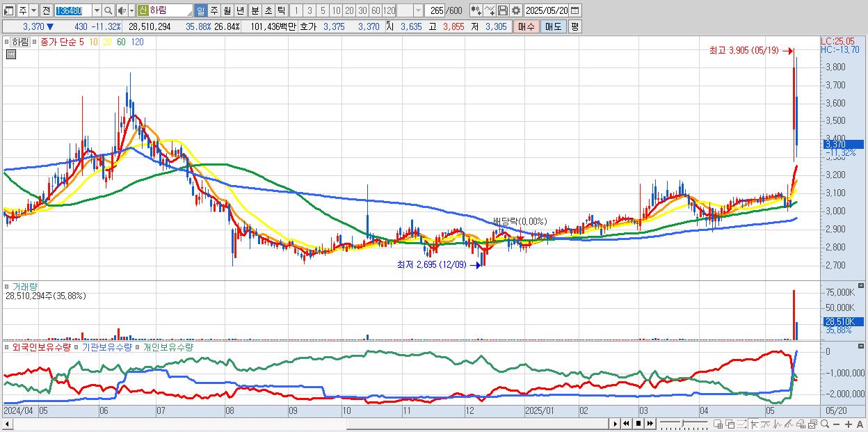Screen dimensions: 868x432
Task: Click the line chart checkmark icon
Action: (x=489, y=10)
